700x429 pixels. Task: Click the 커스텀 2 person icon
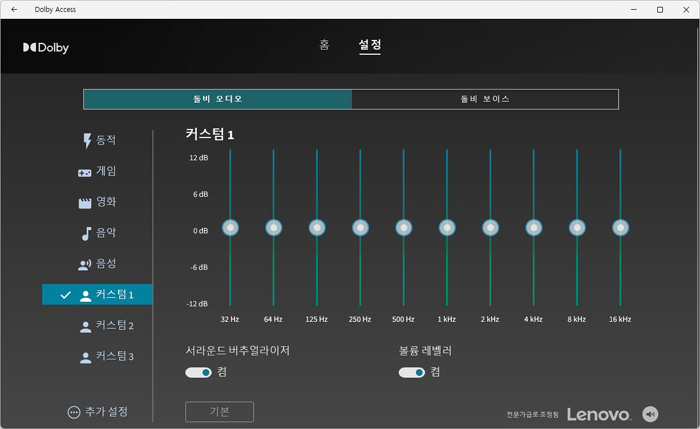[85, 327]
